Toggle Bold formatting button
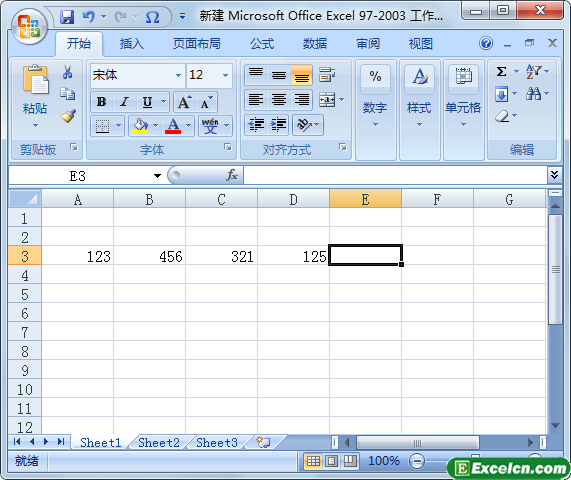 pyautogui.click(x=102, y=102)
